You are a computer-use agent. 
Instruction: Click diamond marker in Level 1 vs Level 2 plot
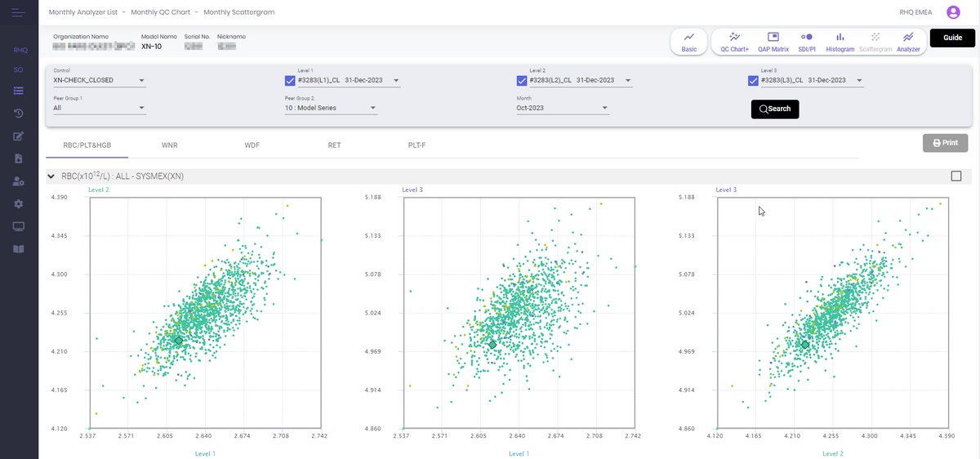179,340
